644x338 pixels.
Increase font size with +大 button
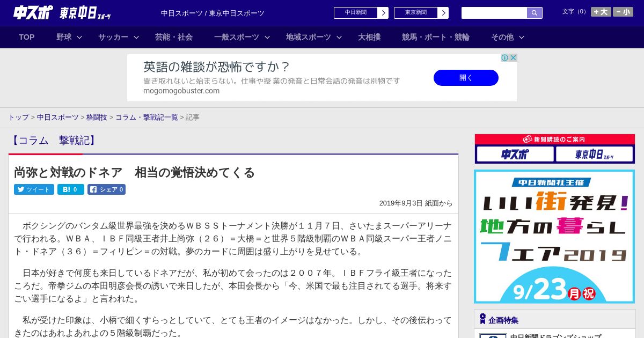pyautogui.click(x=601, y=12)
